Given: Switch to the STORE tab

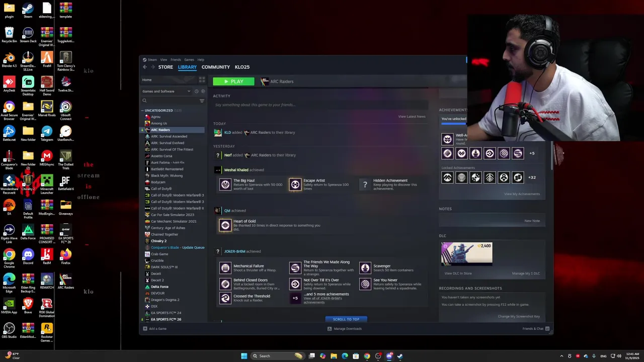Looking at the screenshot, I should click(x=166, y=67).
